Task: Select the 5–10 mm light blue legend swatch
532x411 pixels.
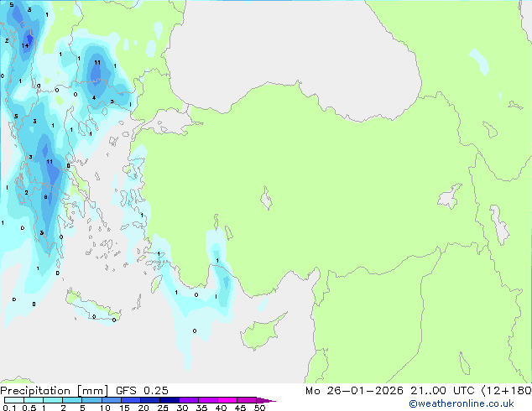Action: pos(91,400)
